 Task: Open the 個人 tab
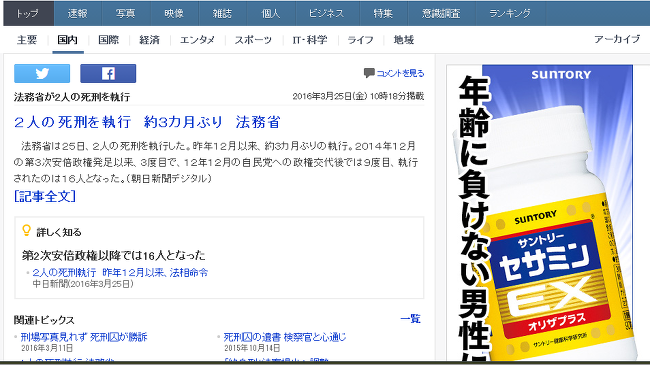(271, 13)
